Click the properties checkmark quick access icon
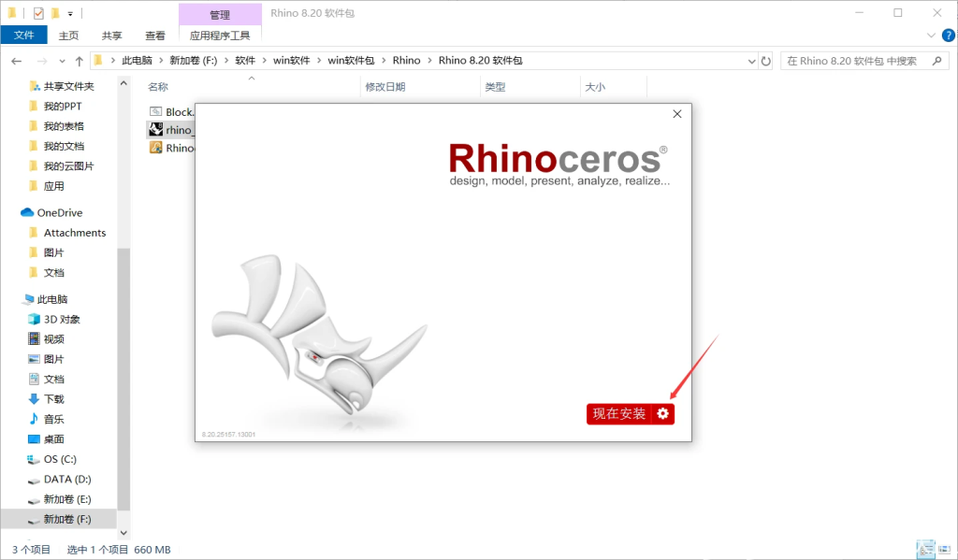The height and width of the screenshot is (560, 958). coord(37,13)
